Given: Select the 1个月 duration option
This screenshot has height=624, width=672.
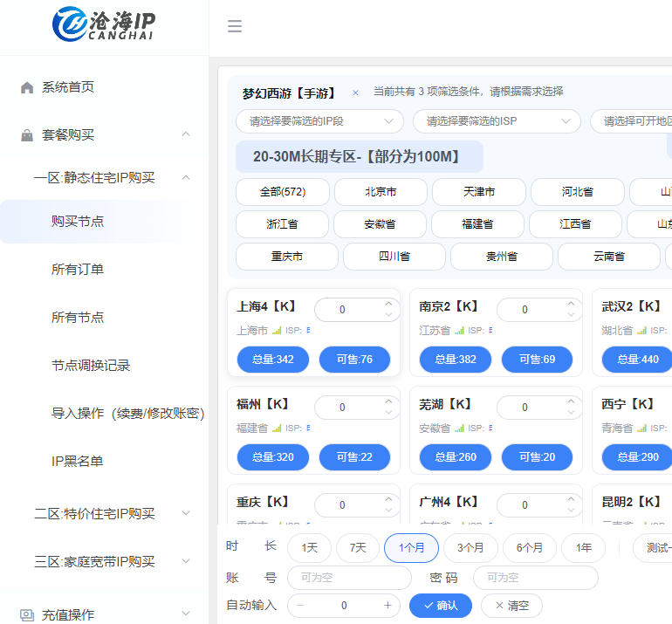Looking at the screenshot, I should [411, 548].
